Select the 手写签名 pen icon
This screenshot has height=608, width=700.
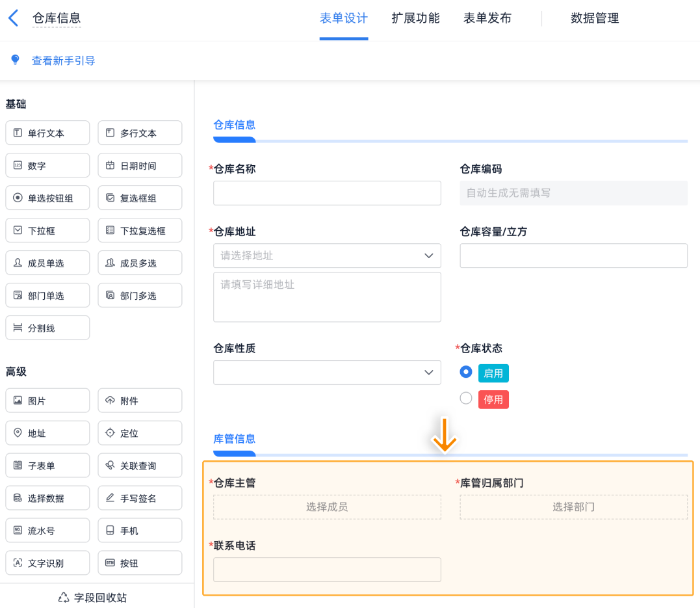coord(110,498)
